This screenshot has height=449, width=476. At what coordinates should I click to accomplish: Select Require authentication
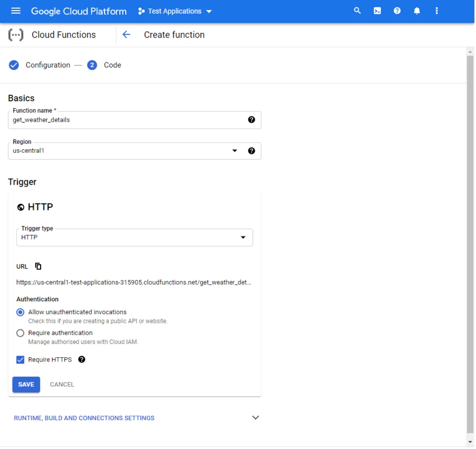(20, 333)
